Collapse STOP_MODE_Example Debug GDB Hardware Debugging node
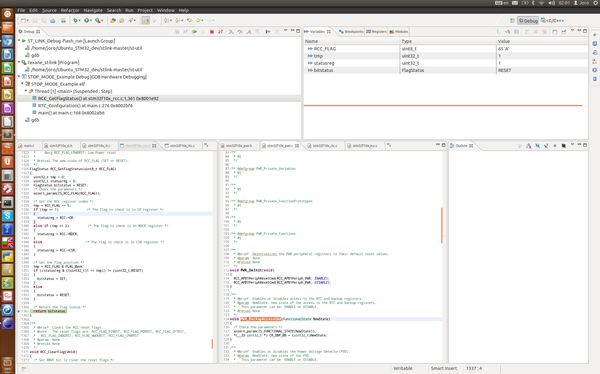The width and height of the screenshot is (600, 374). [x=19, y=77]
